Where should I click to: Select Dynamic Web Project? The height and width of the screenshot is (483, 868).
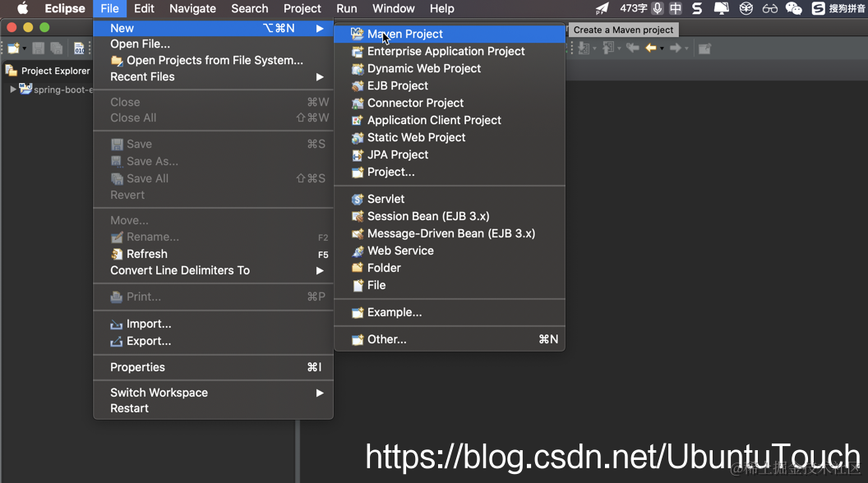(450, 69)
